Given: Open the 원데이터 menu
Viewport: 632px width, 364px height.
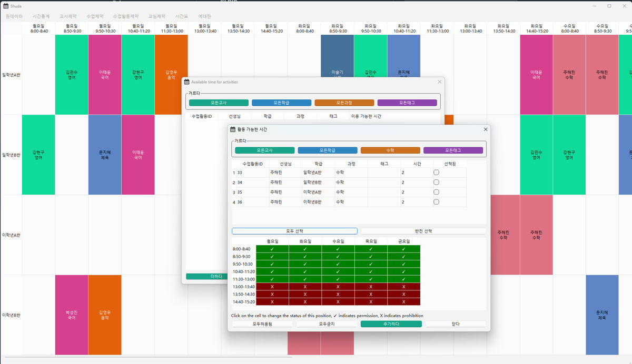Looking at the screenshot, I should [14, 16].
